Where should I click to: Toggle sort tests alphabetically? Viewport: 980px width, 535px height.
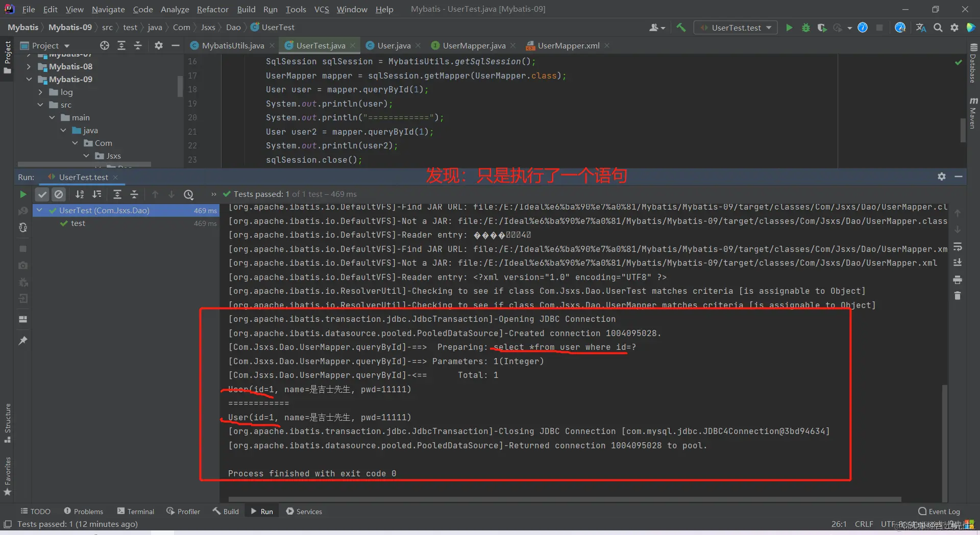point(80,194)
